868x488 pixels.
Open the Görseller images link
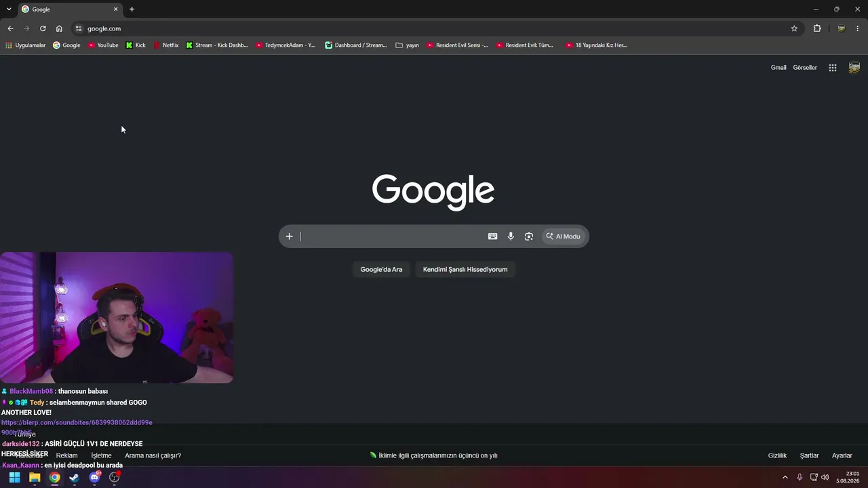click(805, 68)
